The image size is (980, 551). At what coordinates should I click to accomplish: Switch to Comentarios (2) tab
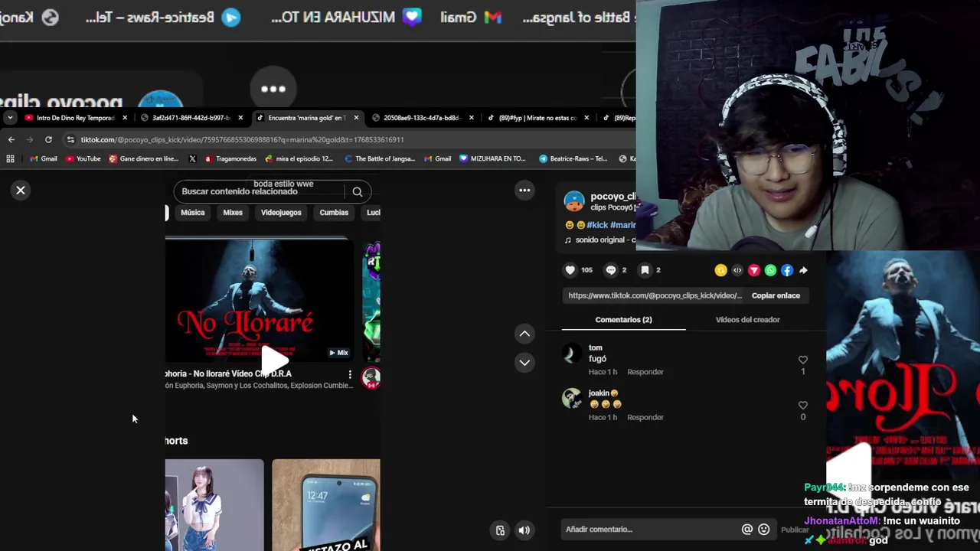(x=623, y=320)
